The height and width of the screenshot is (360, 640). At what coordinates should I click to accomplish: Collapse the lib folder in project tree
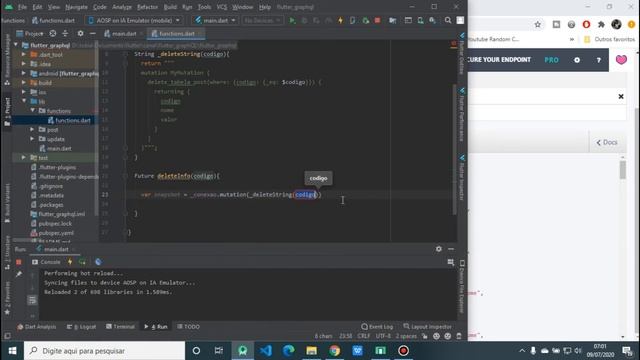point(24,101)
